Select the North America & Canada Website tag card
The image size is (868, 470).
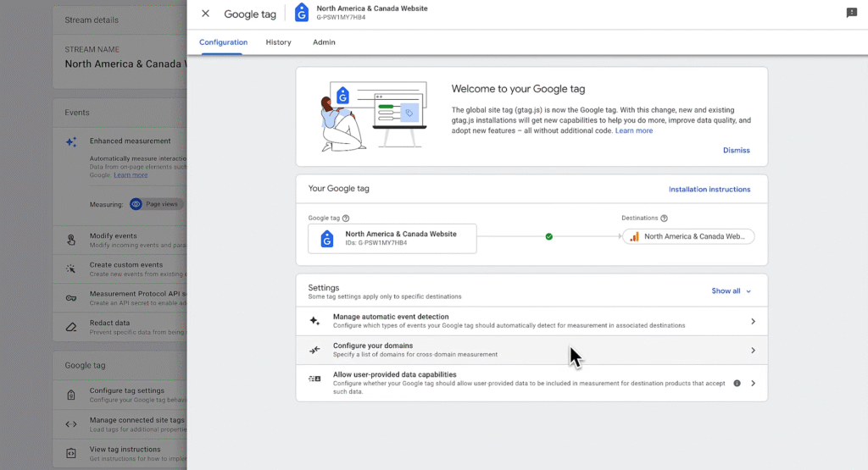click(392, 238)
